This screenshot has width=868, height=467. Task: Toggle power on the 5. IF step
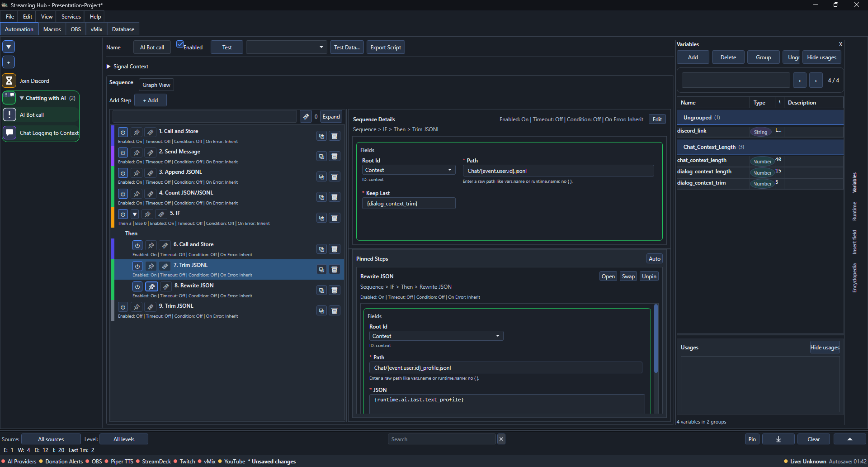[x=123, y=214]
